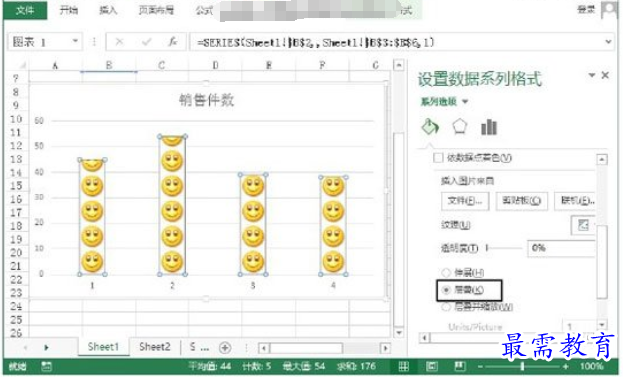This screenshot has width=623, height=377.
Task: Click the pane horizontal scroll left arrow
Action: click(425, 338)
